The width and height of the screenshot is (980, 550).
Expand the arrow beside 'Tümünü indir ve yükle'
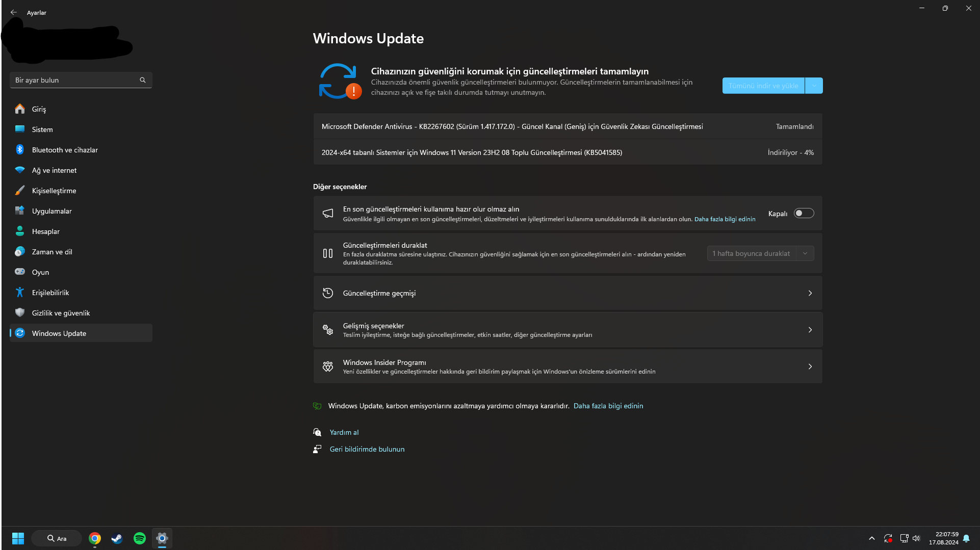(814, 86)
